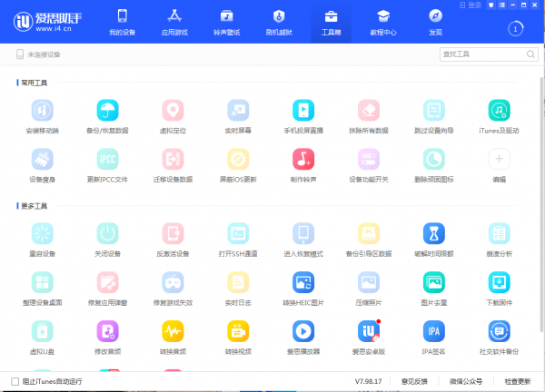Switch to the 我的设备 tab
This screenshot has height=392, width=545.
coord(122,22)
